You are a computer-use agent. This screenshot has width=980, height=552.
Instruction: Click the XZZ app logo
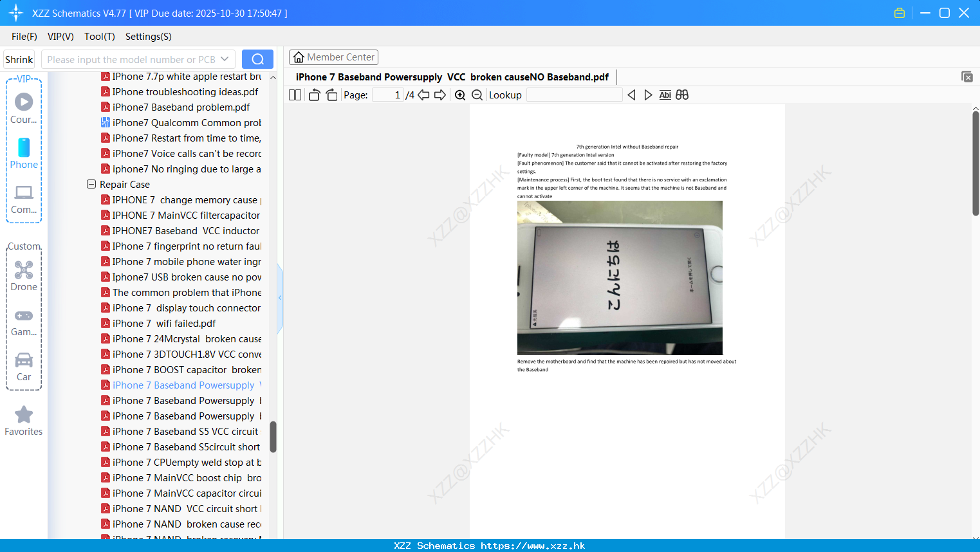point(16,13)
